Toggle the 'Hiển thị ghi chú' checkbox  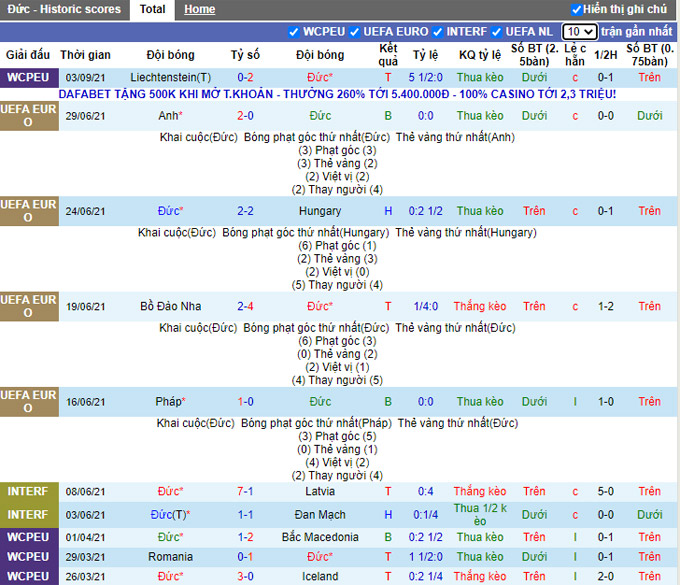pyautogui.click(x=575, y=9)
